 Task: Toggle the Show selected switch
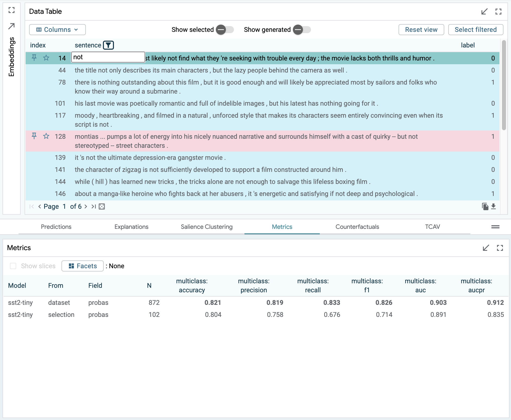225,30
